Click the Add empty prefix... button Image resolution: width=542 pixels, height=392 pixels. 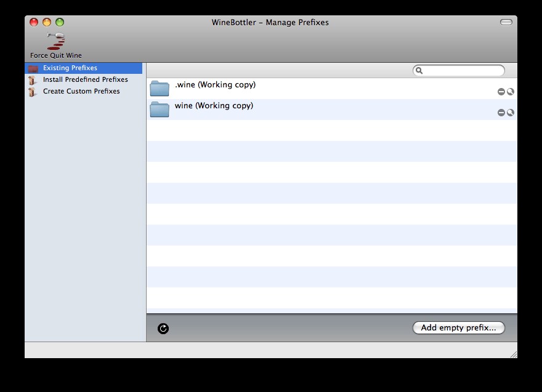pyautogui.click(x=459, y=328)
